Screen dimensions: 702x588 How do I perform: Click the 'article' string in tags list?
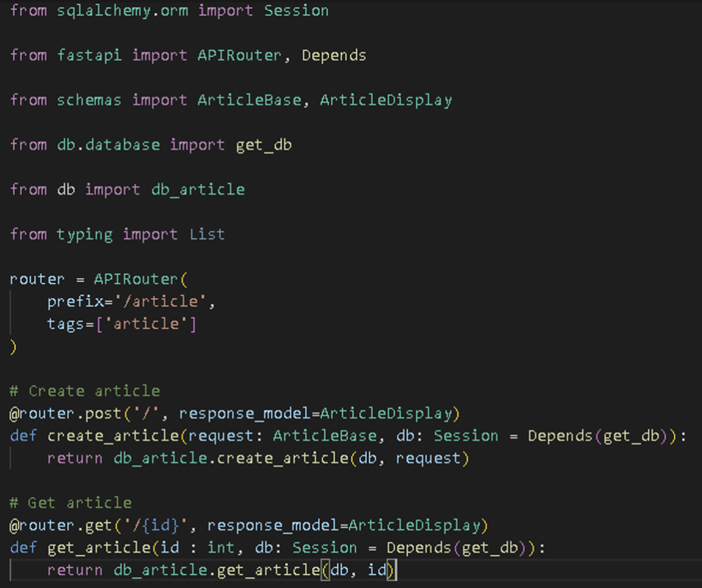click(x=145, y=324)
